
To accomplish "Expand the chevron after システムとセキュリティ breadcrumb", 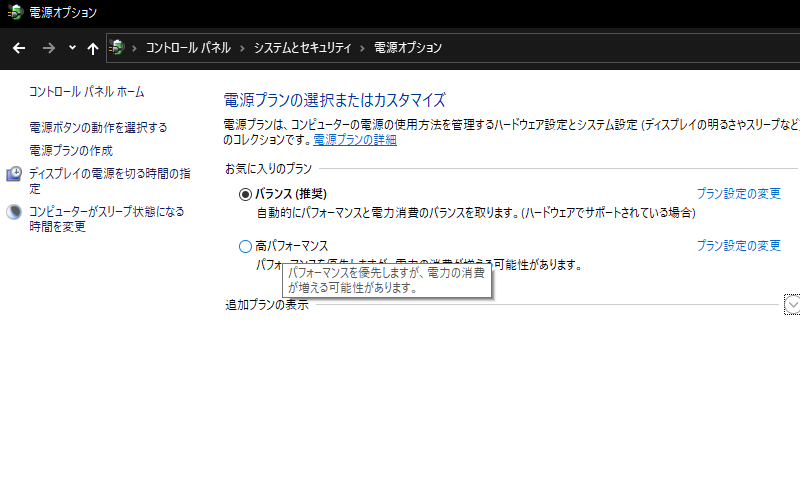I will pos(363,48).
